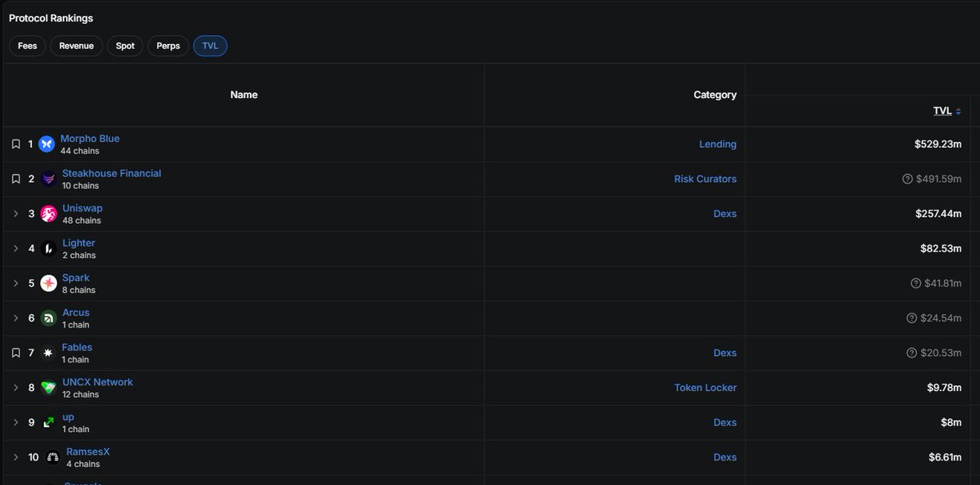Click the UNCX Network green logo
The width and height of the screenshot is (980, 485).
point(48,388)
